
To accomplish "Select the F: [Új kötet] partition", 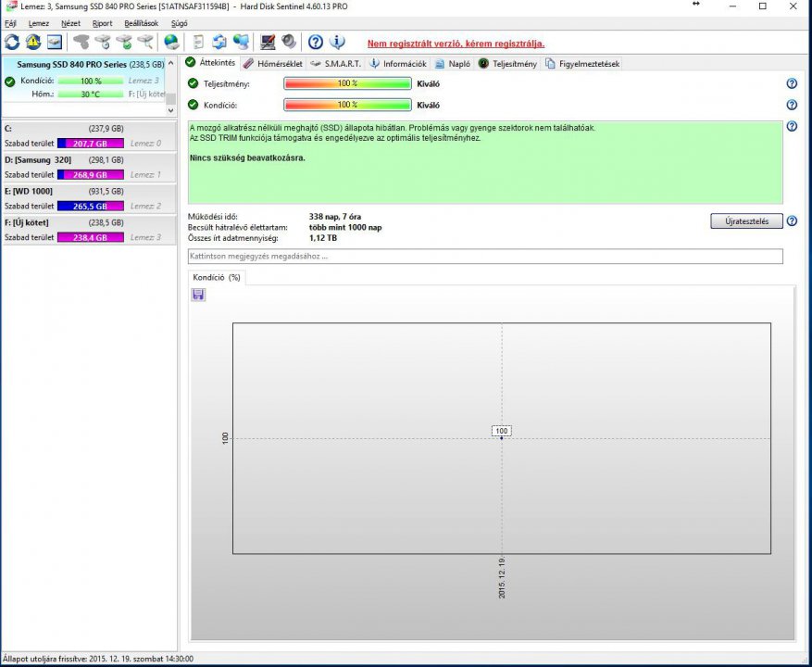I will pos(89,230).
